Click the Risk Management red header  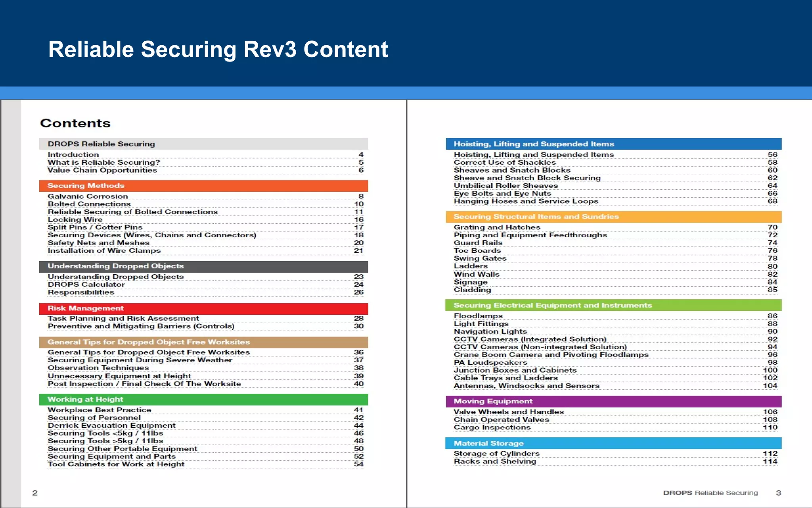[x=86, y=308]
